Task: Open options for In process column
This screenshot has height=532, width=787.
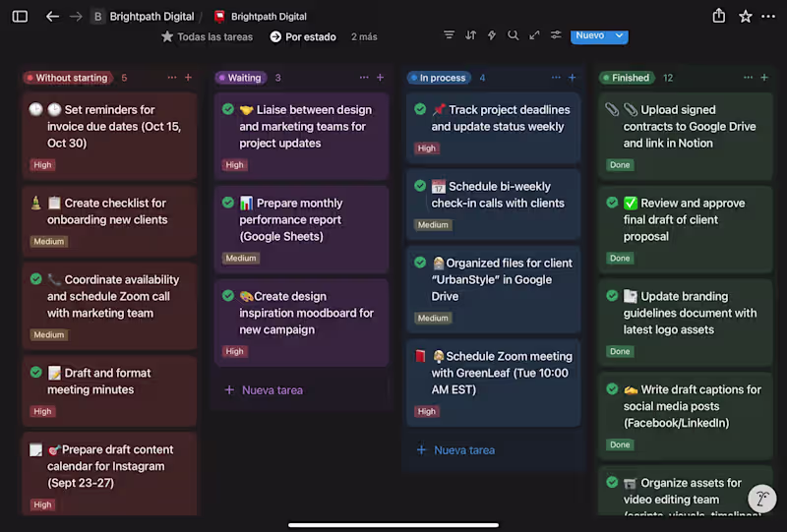Action: (556, 78)
